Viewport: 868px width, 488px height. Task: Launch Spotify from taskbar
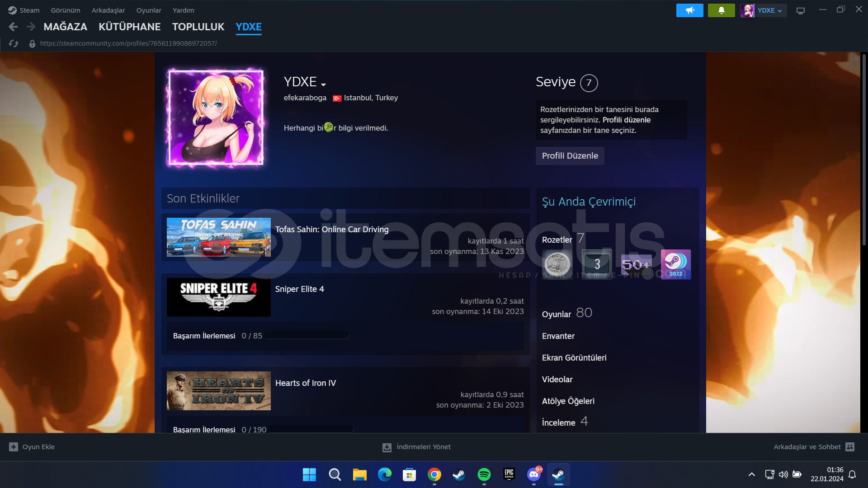click(x=484, y=475)
